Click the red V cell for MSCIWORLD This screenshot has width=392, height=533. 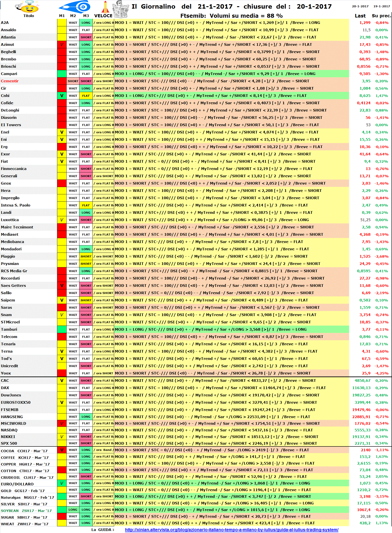point(62,423)
